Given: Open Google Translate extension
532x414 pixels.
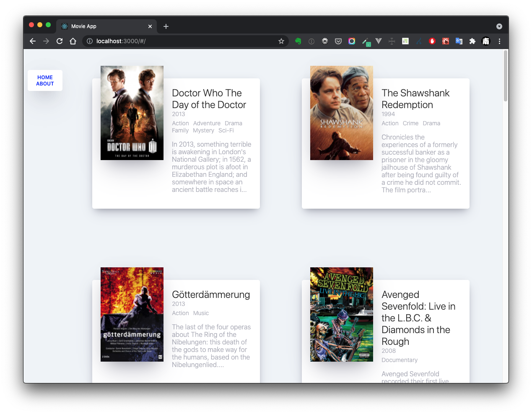Looking at the screenshot, I should [x=459, y=41].
